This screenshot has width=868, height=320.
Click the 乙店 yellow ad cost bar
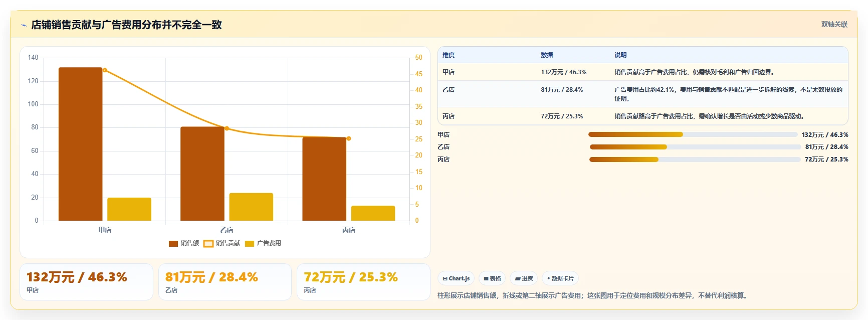coord(251,207)
